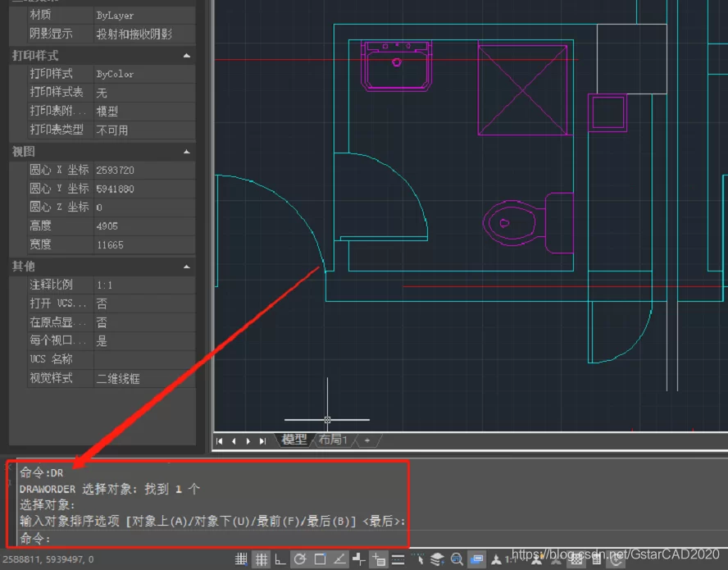
Task: Click the 视觉样式 value 二维线框
Action: pos(143,378)
